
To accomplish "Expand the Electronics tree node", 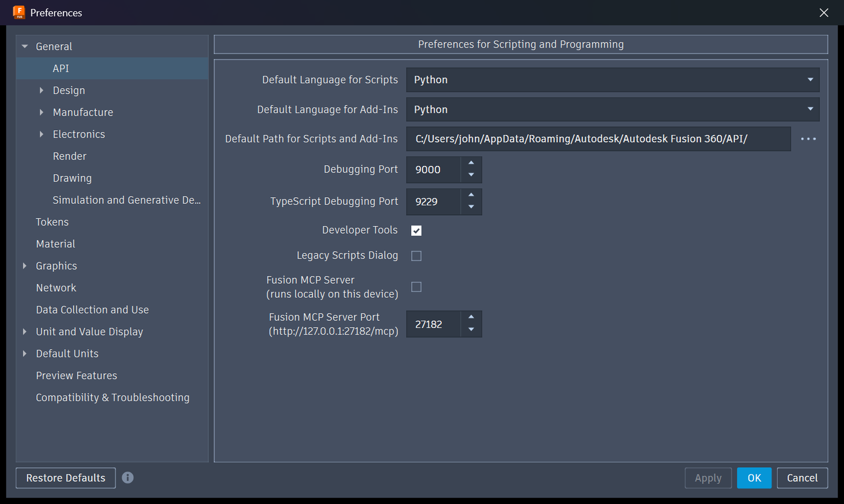I will point(42,134).
